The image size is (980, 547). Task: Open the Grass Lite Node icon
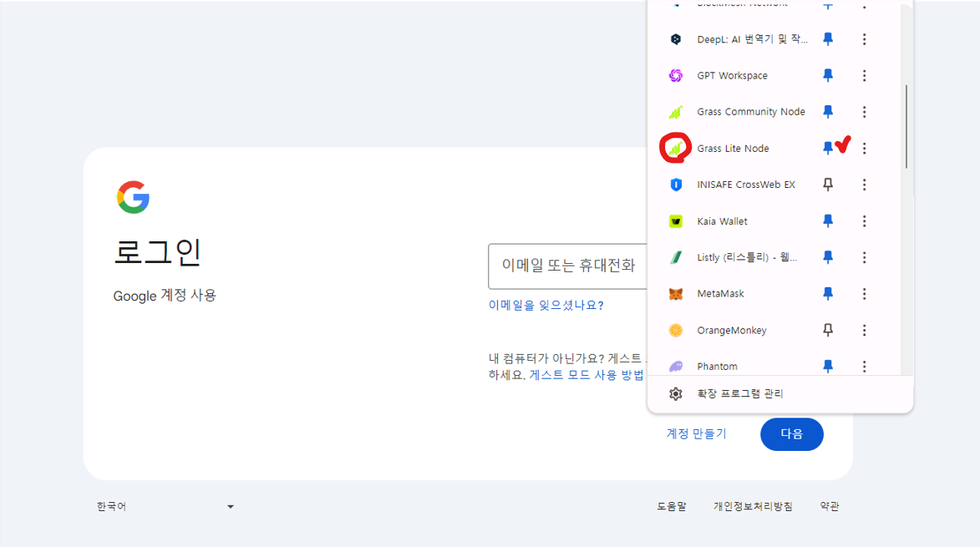676,148
